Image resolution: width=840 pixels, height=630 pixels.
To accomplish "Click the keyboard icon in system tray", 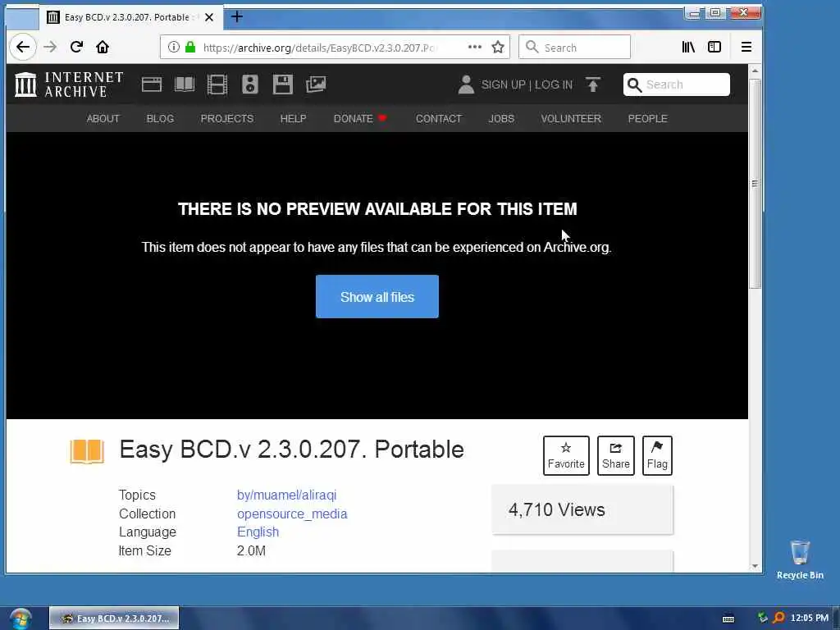I will point(728,619).
